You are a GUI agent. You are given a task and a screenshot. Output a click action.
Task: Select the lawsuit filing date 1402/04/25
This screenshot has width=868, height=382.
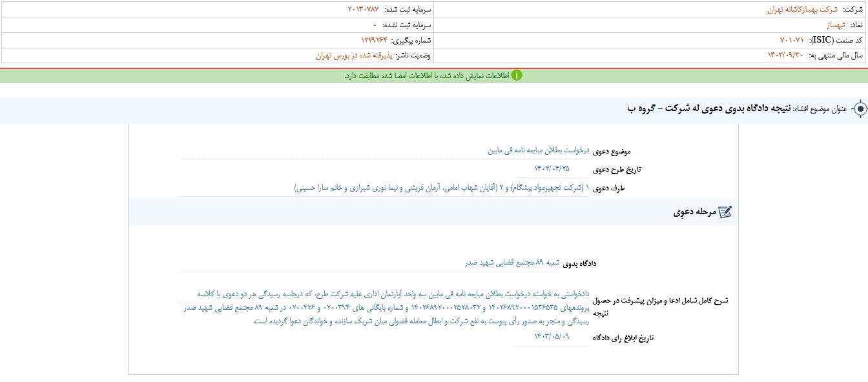(552, 169)
